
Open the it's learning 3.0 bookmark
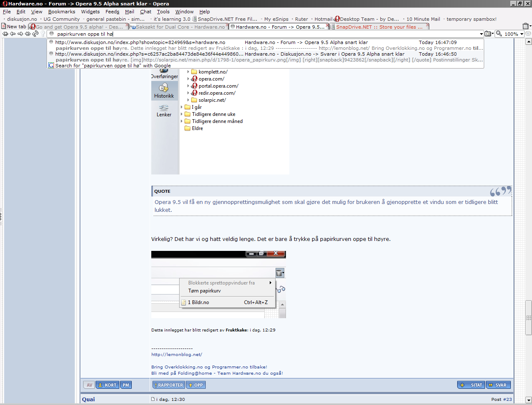170,19
